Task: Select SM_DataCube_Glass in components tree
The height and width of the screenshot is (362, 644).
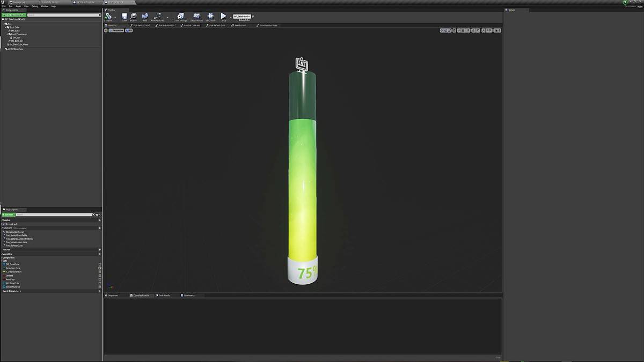Action: click(x=19, y=45)
